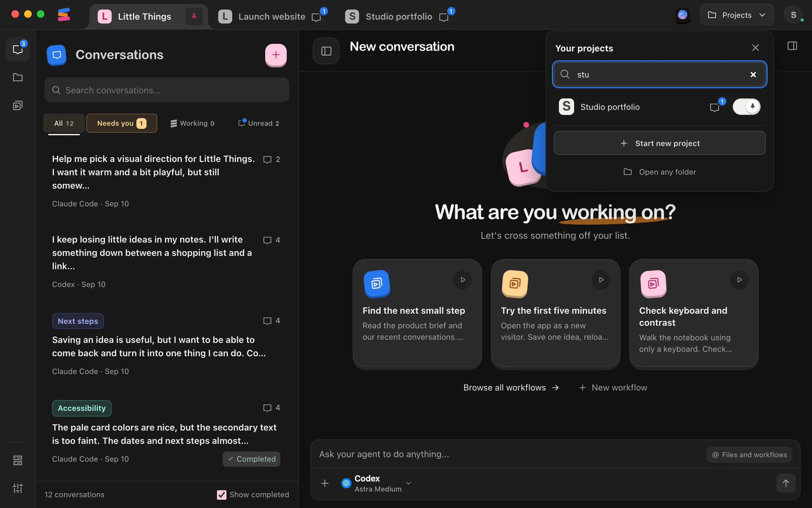Run Check keyboard and contrast workflow
812x508 pixels.
(x=739, y=279)
